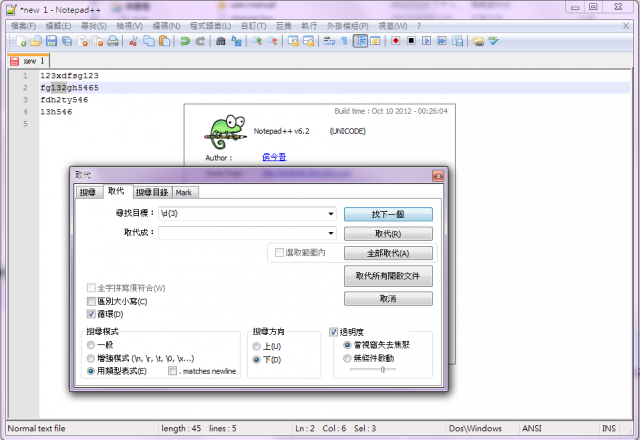Play back the recorded macro
Image resolution: width=640 pixels, height=440 pixels.
pyautogui.click(x=427, y=41)
